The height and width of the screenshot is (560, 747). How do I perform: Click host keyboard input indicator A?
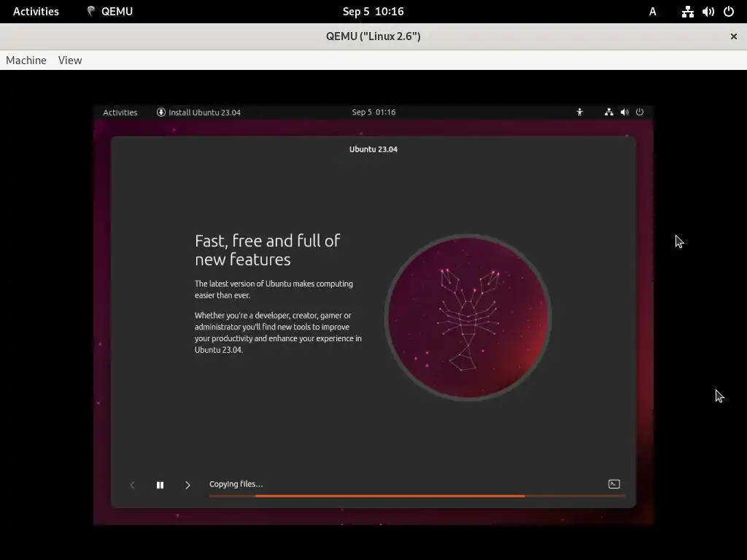653,12
